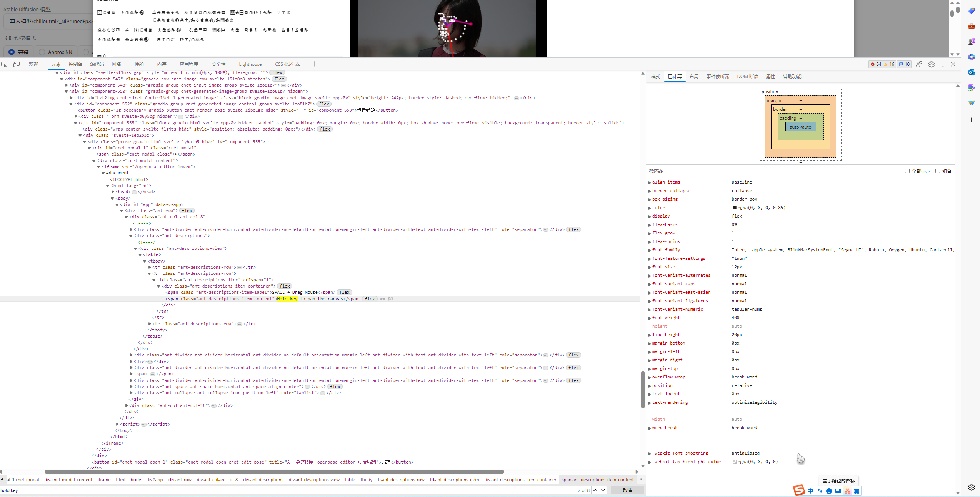This screenshot has width=980, height=497.
Task: Check the 组合 checkbox
Action: click(938, 171)
